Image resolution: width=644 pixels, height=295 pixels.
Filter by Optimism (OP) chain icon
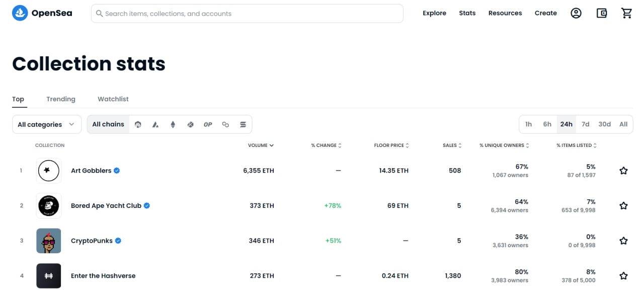208,124
